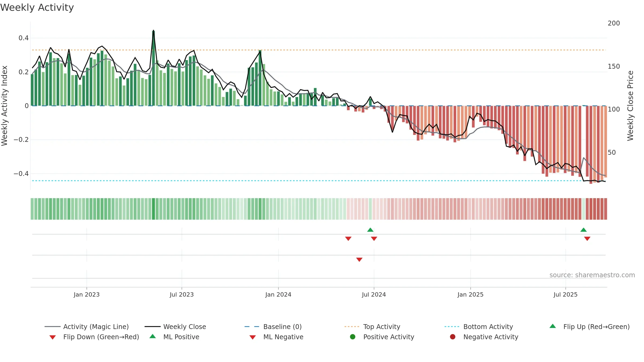
Task: Toggle Top Activity legend entry
Action: (x=372, y=327)
